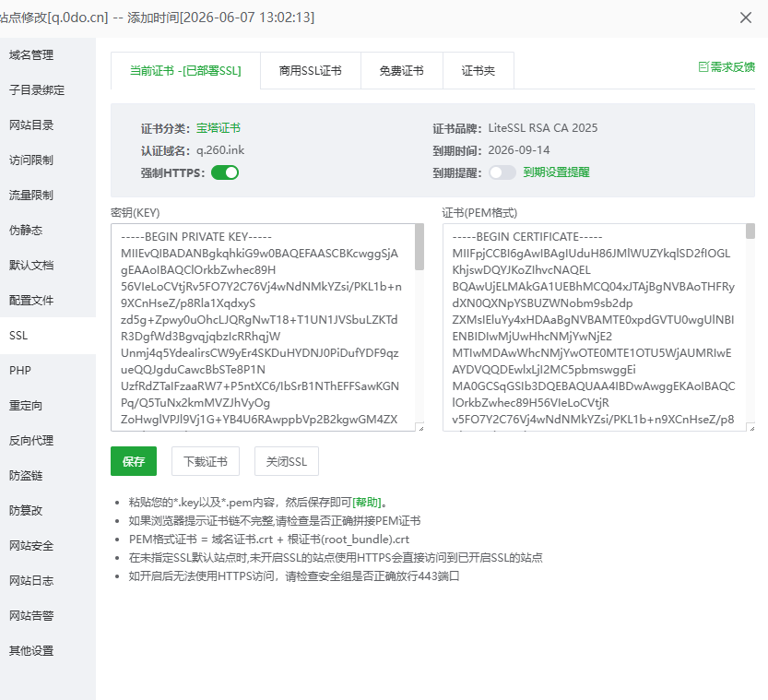The width and height of the screenshot is (768, 700).
Task: Switch to the 商用SSL证书 tab
Action: point(310,70)
